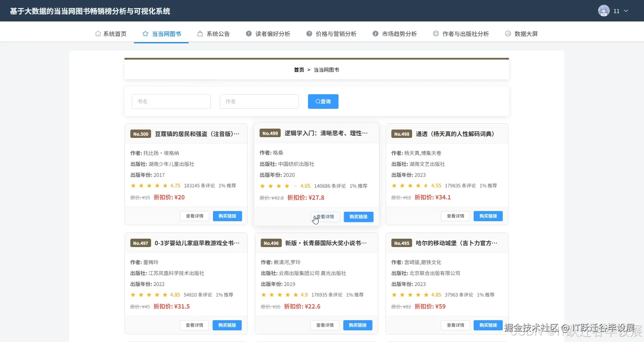The image size is (644, 342).
Task: View details of No.498 通透
Action: [x=455, y=216]
